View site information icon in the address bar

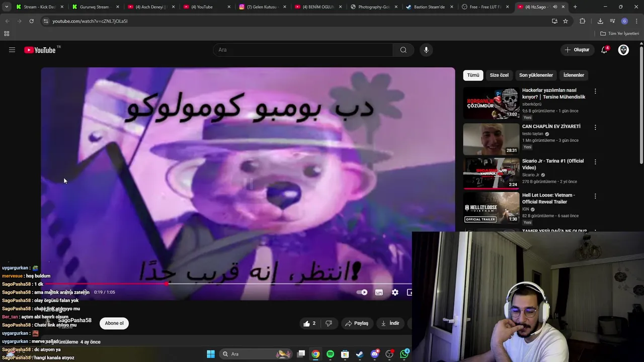click(x=46, y=21)
